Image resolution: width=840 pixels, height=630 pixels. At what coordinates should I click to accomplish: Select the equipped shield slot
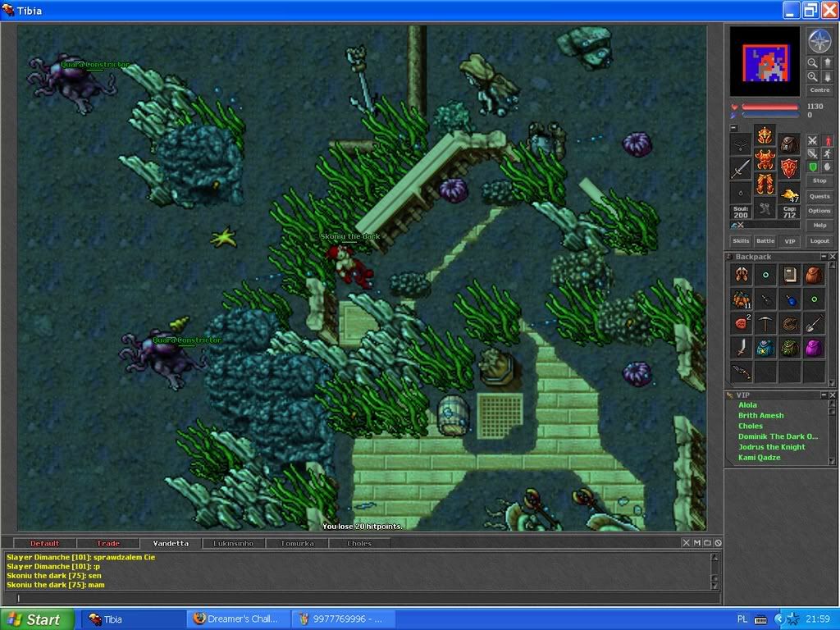(789, 168)
